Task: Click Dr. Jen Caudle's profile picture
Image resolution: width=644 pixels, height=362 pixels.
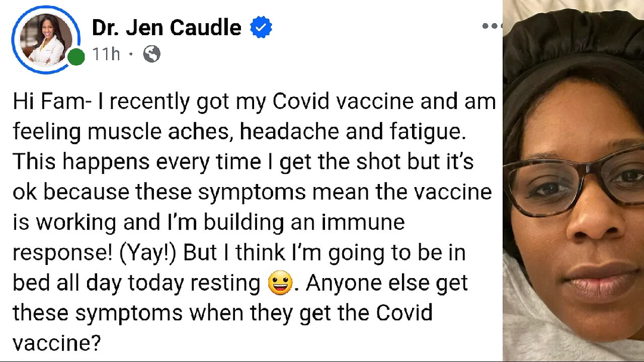Action: pyautogui.click(x=45, y=39)
